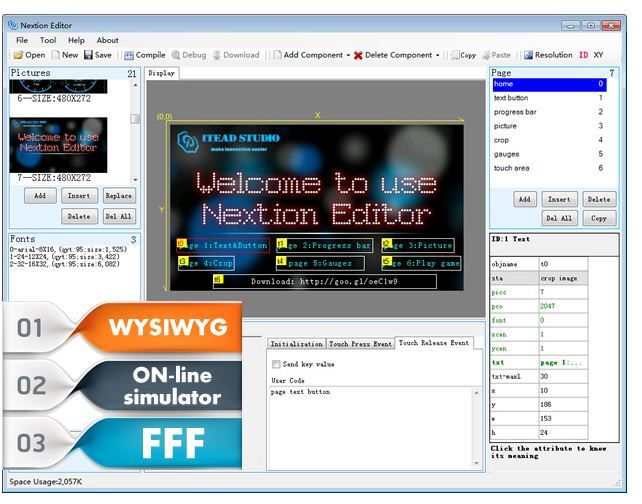Screen dimensions: 642x504
Task: Select 'page 3:Picture' component on canvas
Action: click(418, 246)
